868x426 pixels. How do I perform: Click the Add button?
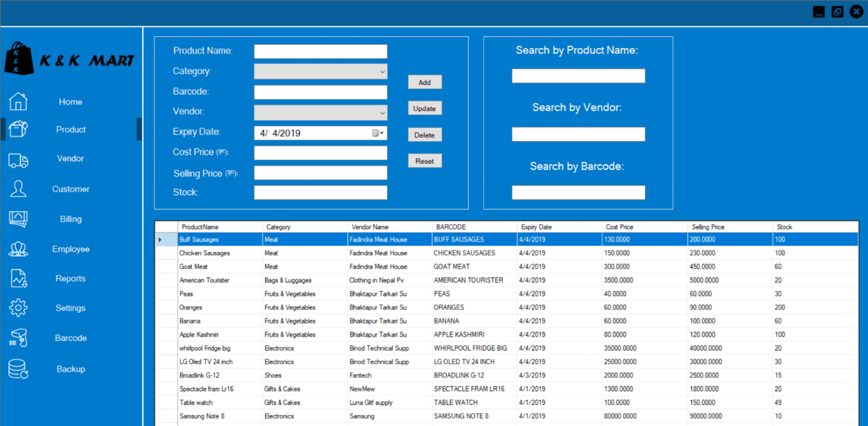click(425, 82)
